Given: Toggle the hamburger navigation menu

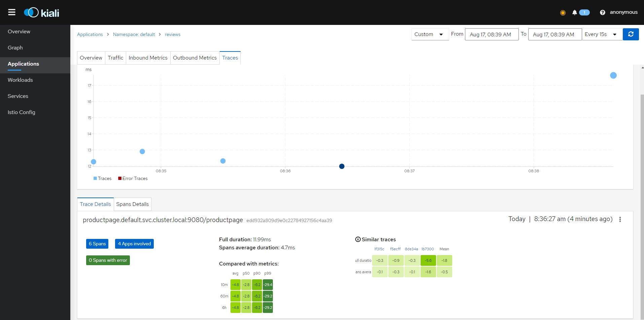Looking at the screenshot, I should pos(12,12).
